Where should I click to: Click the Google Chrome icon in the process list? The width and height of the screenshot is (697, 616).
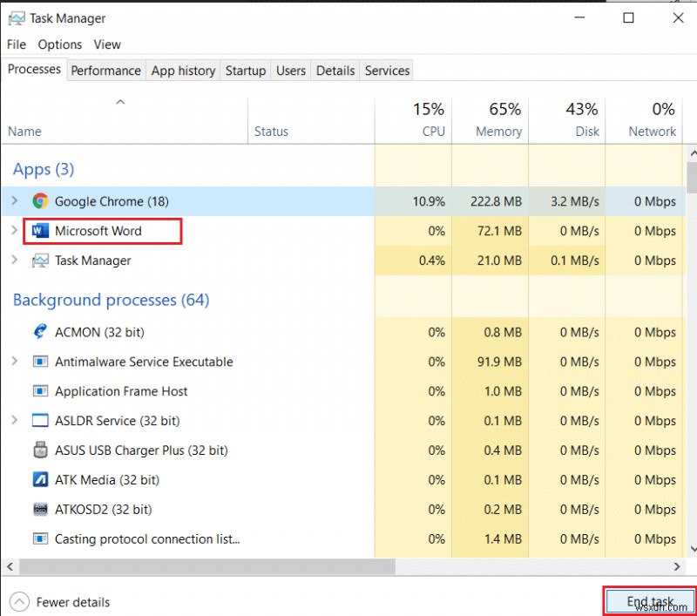40,201
